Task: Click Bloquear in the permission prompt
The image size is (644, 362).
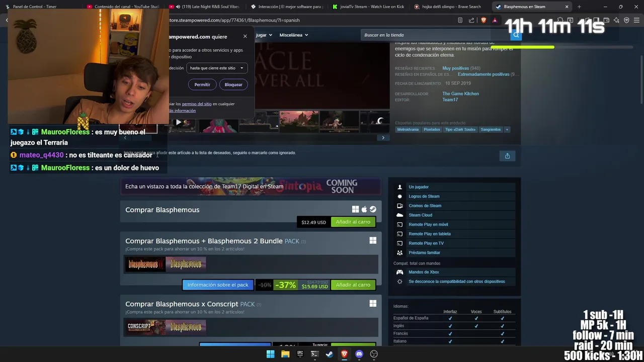Action: click(233, 84)
